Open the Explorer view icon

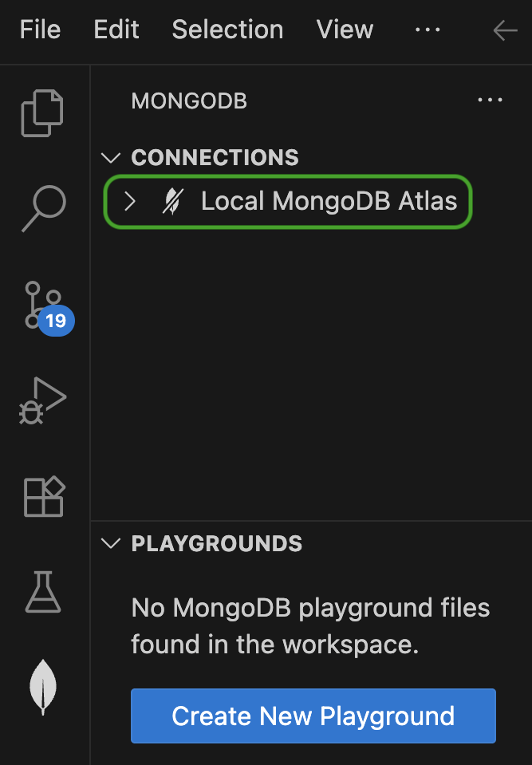44,112
